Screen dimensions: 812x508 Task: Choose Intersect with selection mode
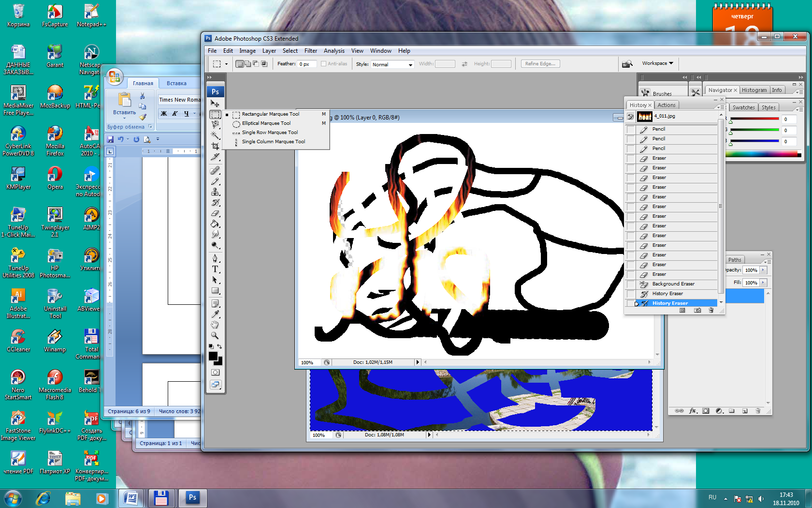click(264, 64)
